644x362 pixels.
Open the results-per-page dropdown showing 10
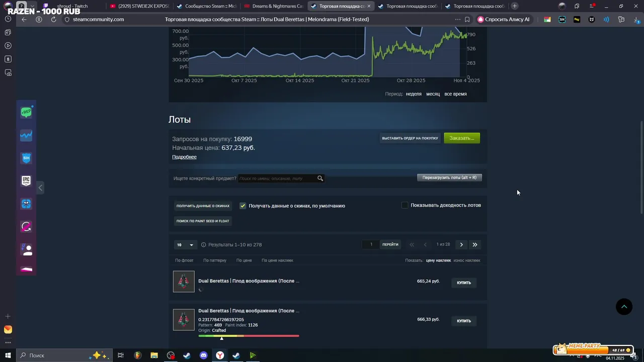[x=185, y=245]
